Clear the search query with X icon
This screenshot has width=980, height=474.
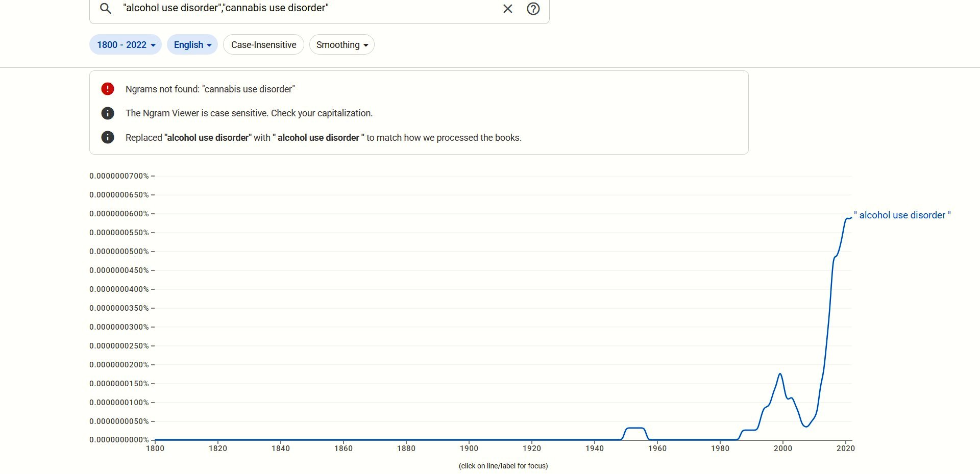(507, 9)
